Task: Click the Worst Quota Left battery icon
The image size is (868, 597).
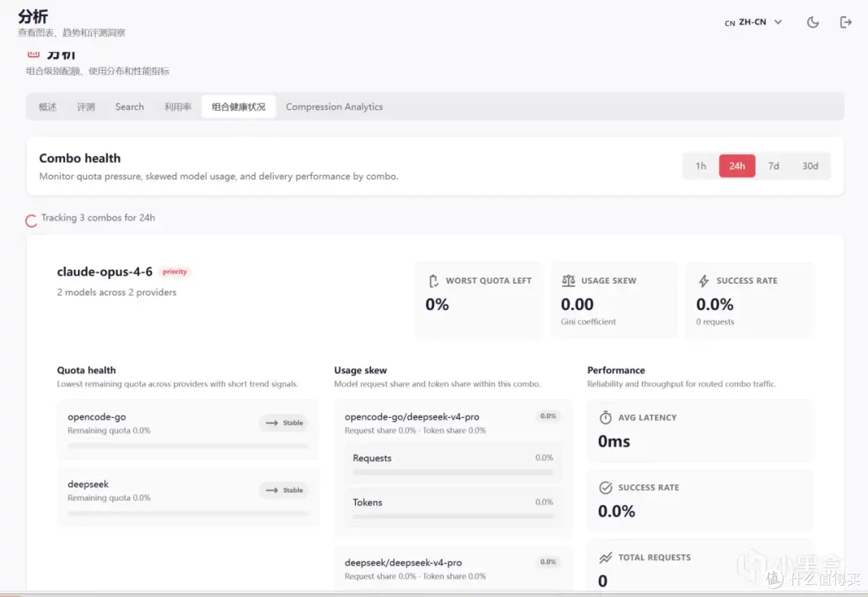Action: point(433,281)
